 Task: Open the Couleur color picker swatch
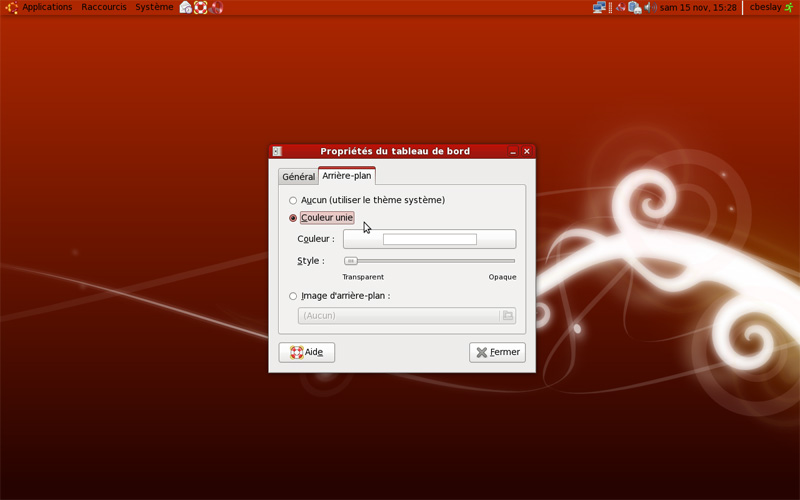pyautogui.click(x=430, y=239)
